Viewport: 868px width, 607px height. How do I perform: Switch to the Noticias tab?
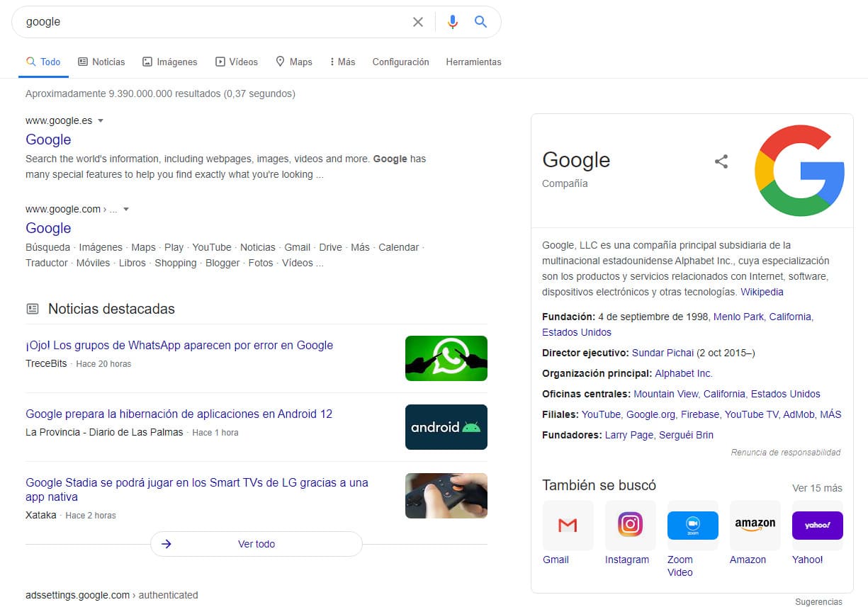(x=101, y=62)
